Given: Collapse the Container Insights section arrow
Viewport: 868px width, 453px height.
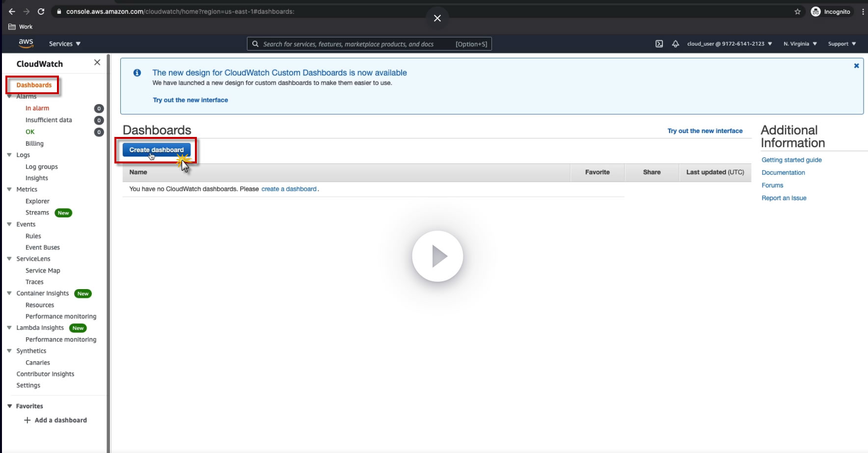Looking at the screenshot, I should (9, 293).
